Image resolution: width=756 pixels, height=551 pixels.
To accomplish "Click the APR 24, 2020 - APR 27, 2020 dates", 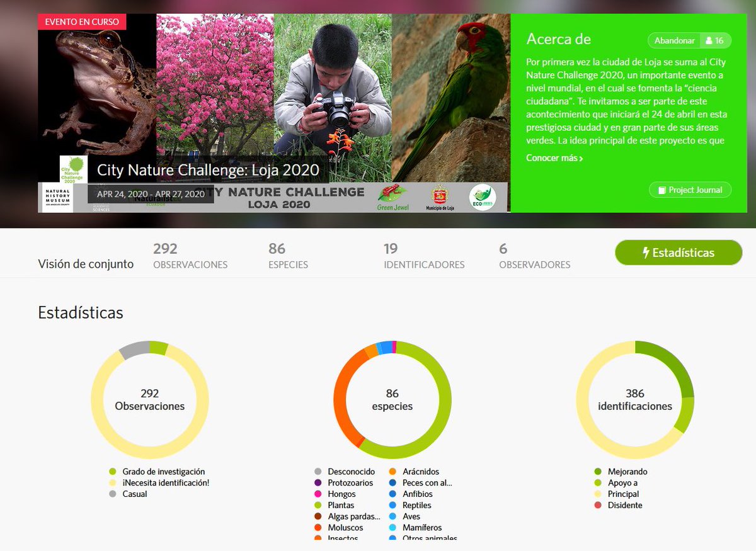I will coord(151,194).
